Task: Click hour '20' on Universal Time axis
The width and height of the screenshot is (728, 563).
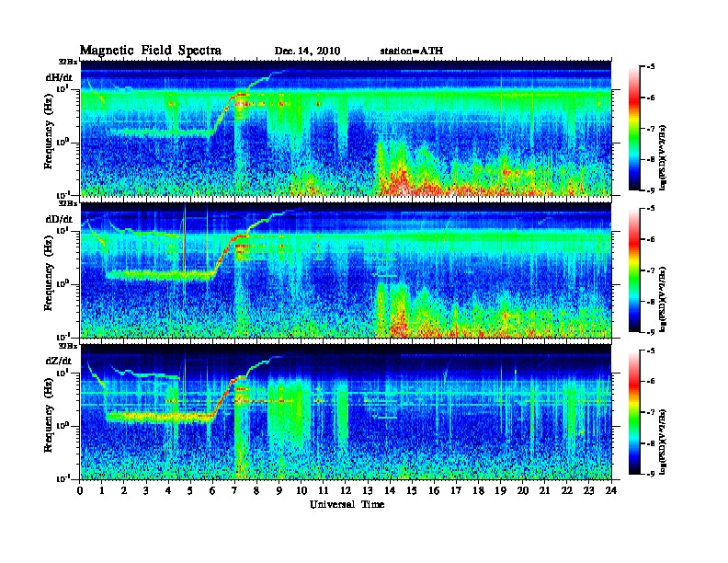Action: click(x=522, y=490)
